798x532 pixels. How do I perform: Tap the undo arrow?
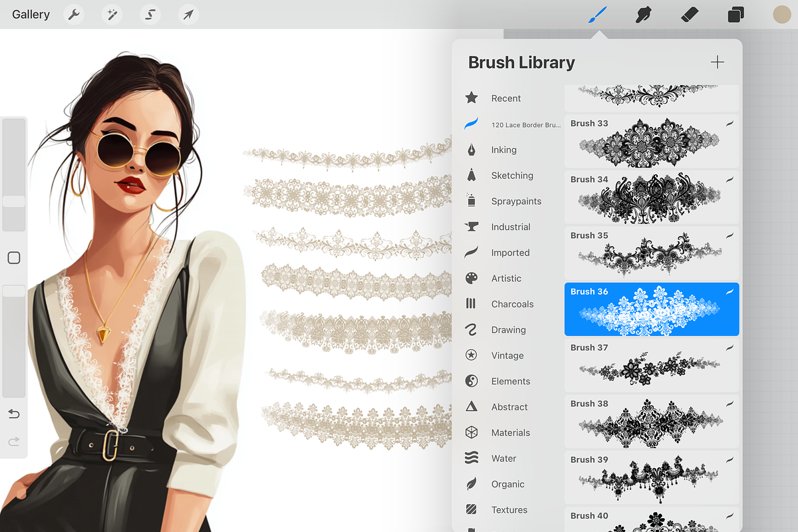pos(14,414)
